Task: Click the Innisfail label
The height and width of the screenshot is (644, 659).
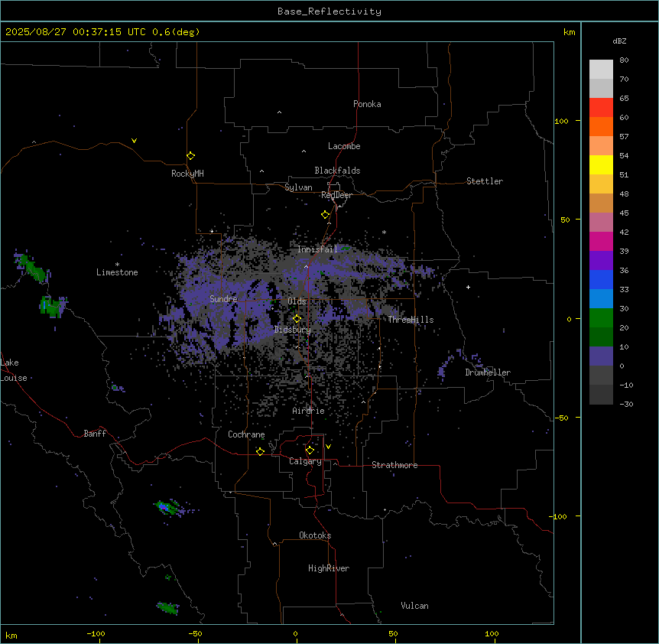Action: click(318, 249)
